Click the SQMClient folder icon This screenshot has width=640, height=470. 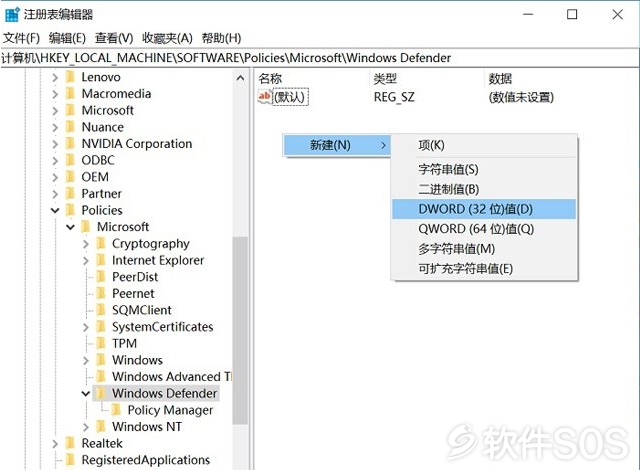pos(101,310)
